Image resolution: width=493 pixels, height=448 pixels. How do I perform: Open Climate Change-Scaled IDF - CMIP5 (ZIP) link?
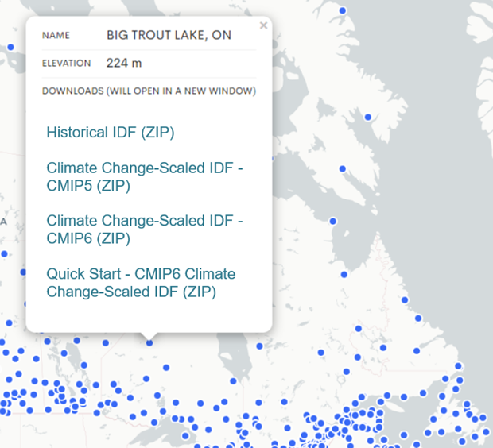pyautogui.click(x=145, y=176)
